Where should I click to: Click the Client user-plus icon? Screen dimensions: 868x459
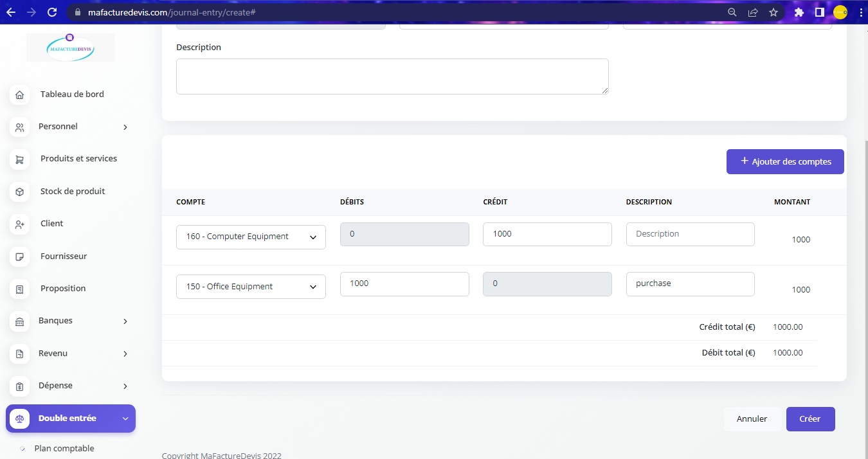(x=19, y=224)
